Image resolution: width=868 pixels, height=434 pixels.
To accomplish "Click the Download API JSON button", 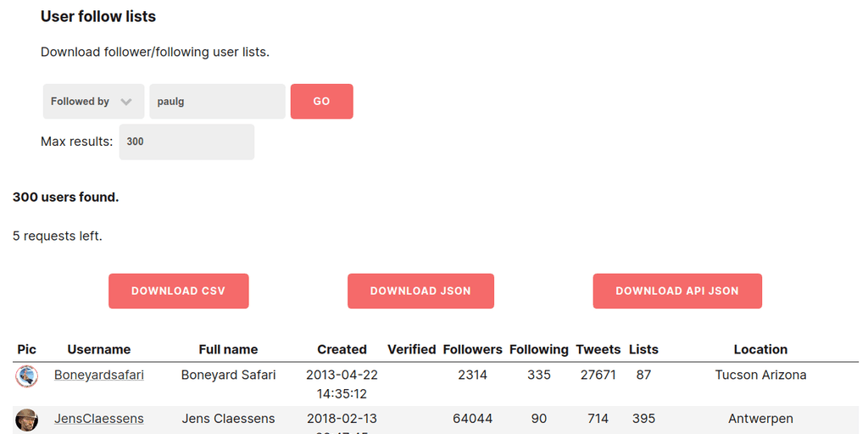I will 677,291.
